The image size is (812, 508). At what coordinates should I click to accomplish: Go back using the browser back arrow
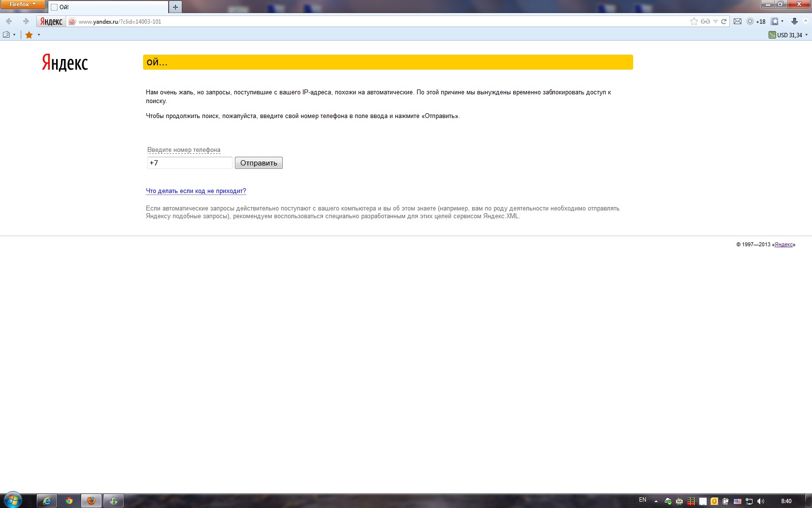(x=9, y=21)
